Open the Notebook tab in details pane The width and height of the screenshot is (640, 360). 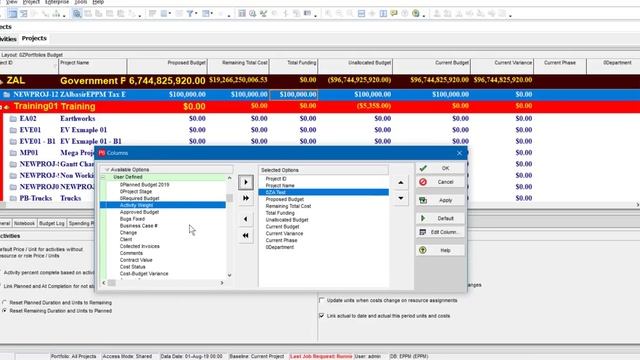pyautogui.click(x=24, y=223)
